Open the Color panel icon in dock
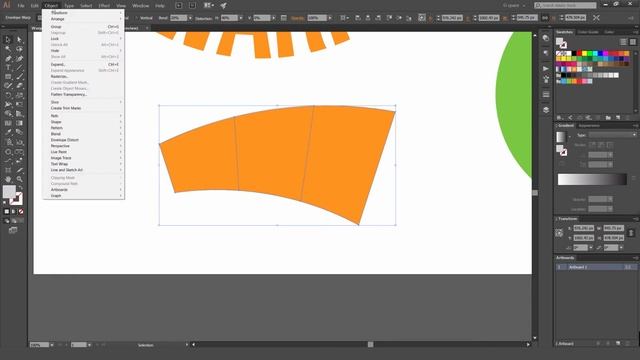Image resolution: width=640 pixels, height=360 pixels. click(546, 38)
